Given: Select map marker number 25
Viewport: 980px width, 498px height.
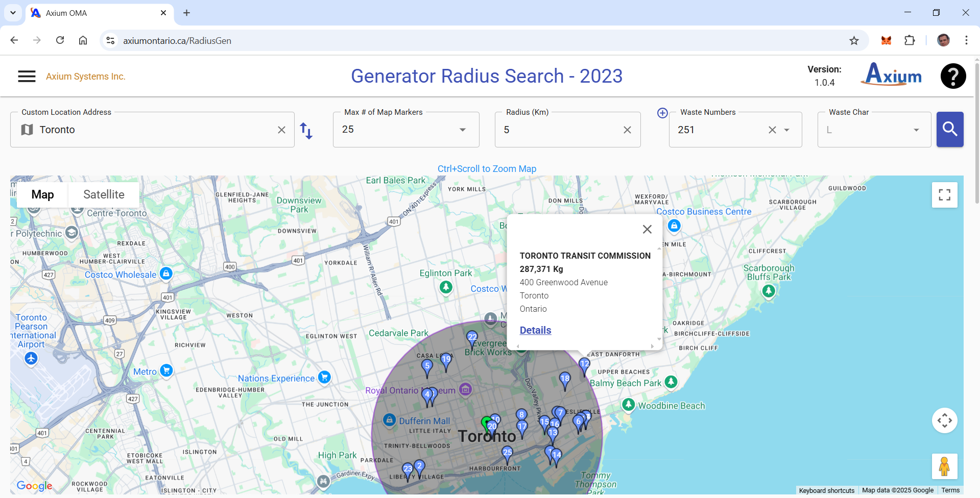Looking at the screenshot, I should click(x=507, y=454).
